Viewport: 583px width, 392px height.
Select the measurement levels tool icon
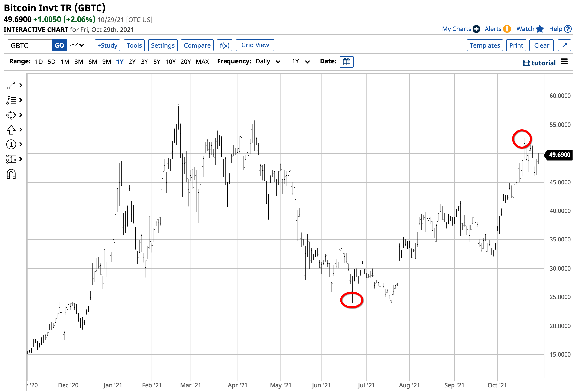11,159
